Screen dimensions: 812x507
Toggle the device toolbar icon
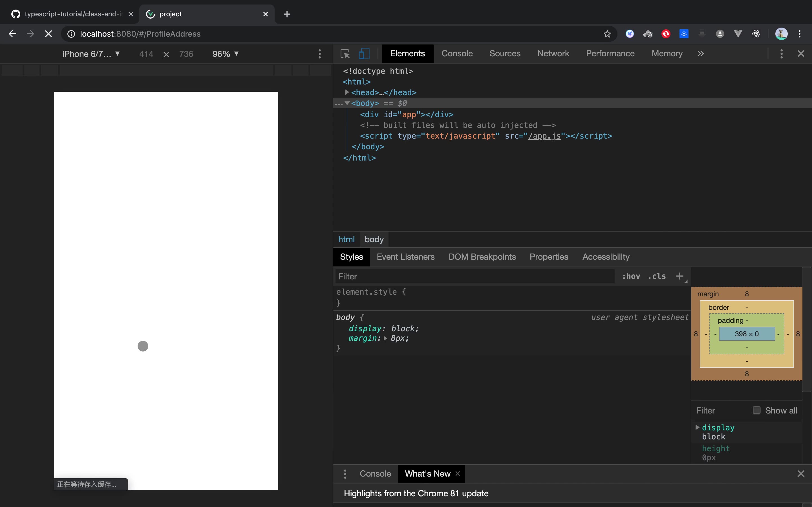pyautogui.click(x=364, y=54)
